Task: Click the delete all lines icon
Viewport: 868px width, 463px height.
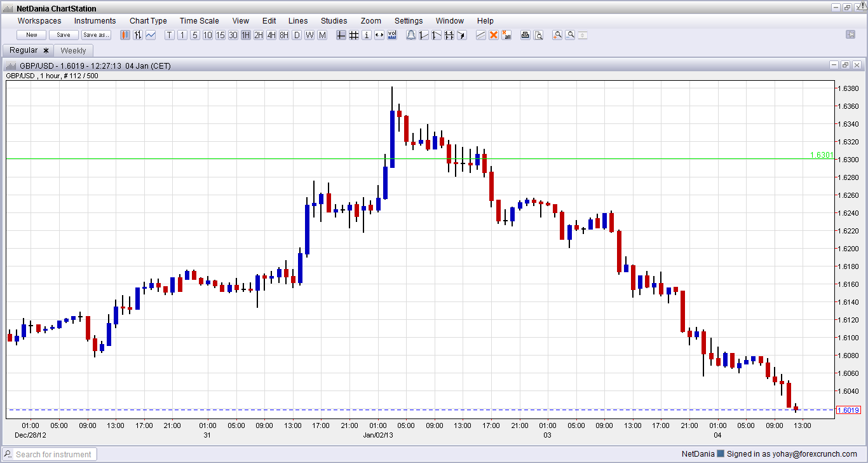Action: 506,35
